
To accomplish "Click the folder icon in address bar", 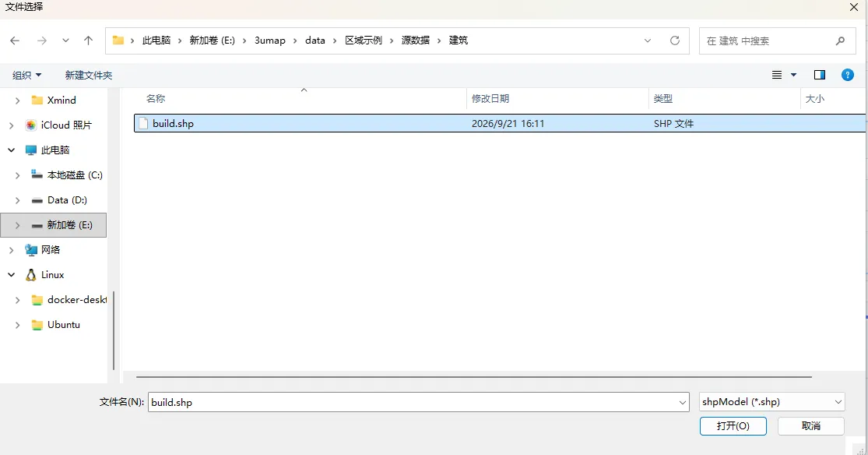I will click(118, 41).
